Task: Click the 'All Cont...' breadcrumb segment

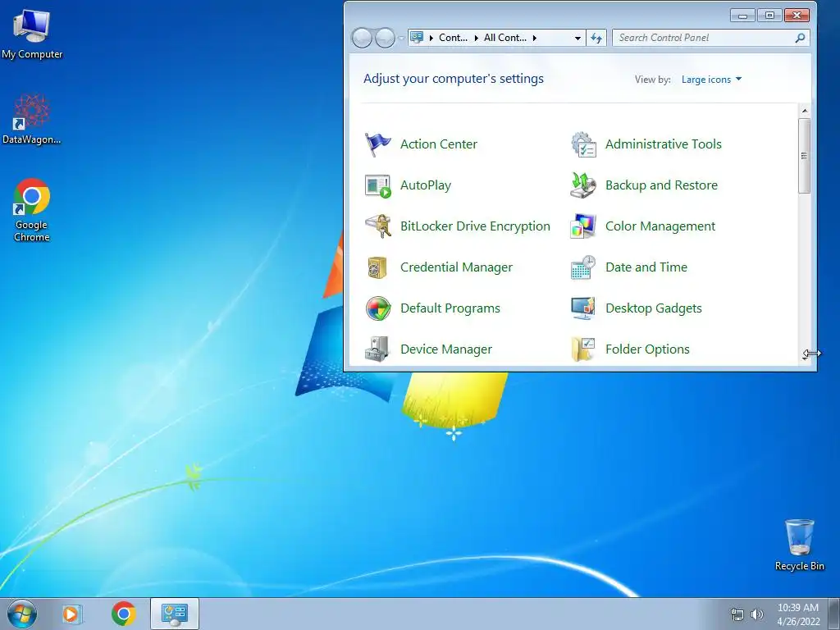Action: 505,38
